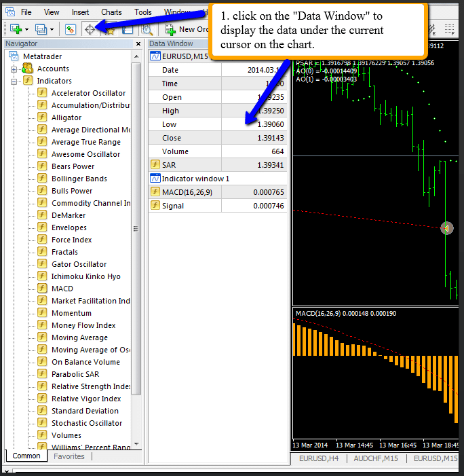Click the SAR row in Data Window
The width and height of the screenshot is (464, 476).
tap(218, 165)
